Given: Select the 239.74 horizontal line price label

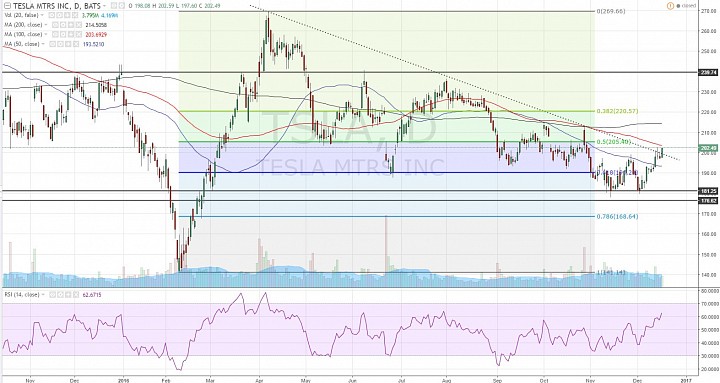Looking at the screenshot, I should point(709,73).
